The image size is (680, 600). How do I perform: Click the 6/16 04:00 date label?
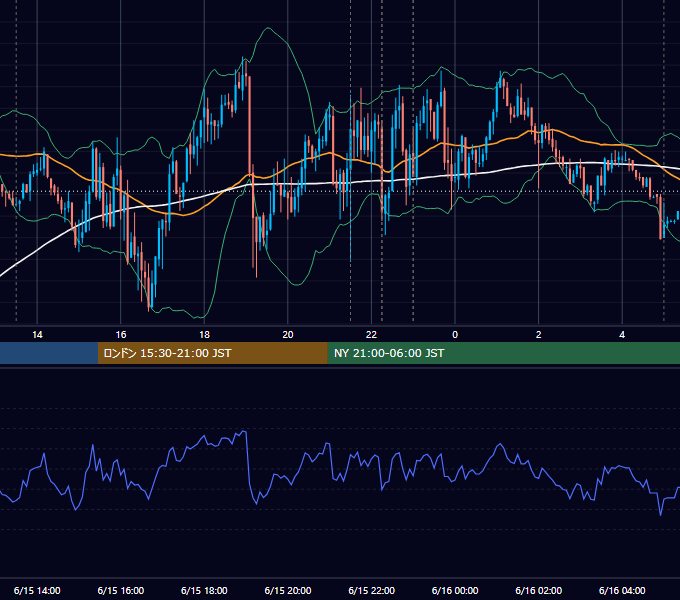[622, 590]
